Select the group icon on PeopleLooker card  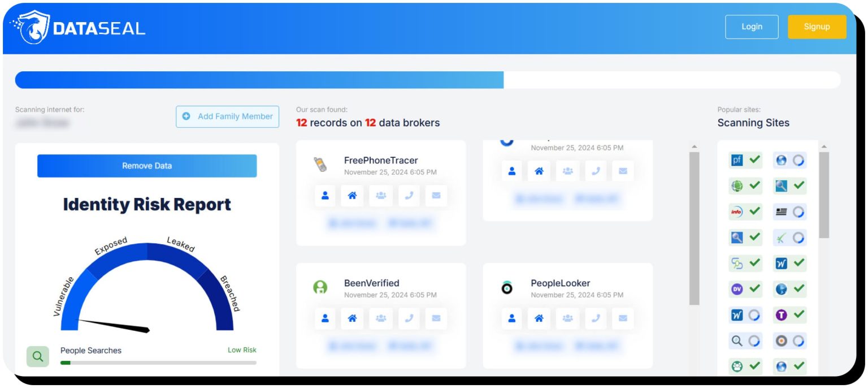click(x=567, y=318)
